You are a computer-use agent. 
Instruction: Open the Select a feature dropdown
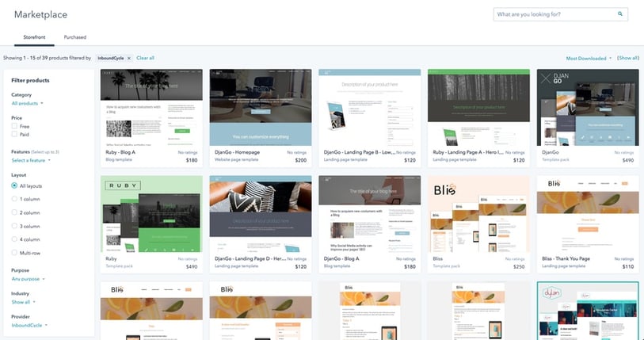(x=31, y=160)
